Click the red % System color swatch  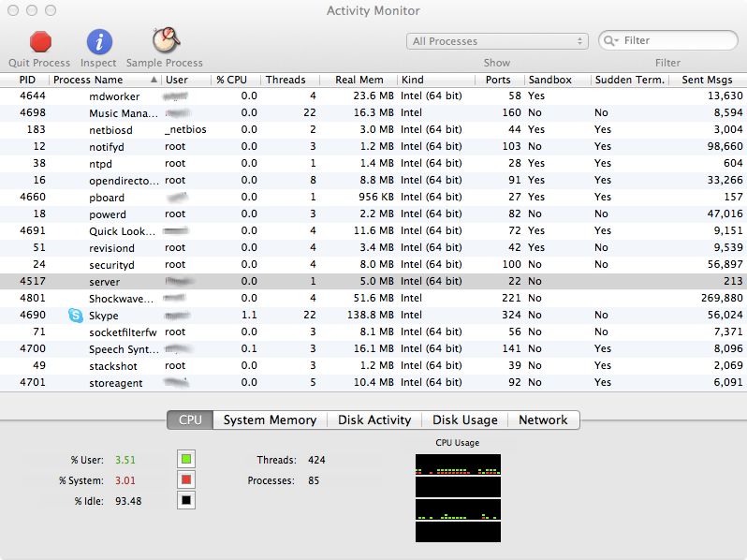(186, 479)
